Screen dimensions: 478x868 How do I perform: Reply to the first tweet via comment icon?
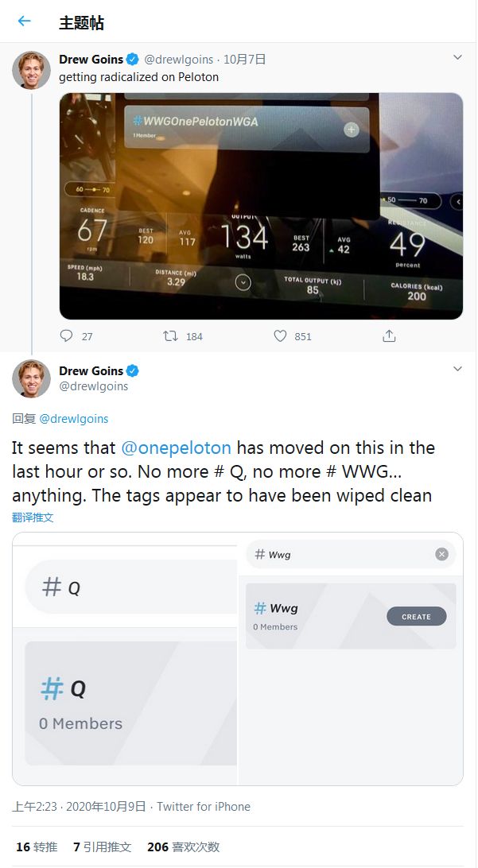[x=67, y=336]
